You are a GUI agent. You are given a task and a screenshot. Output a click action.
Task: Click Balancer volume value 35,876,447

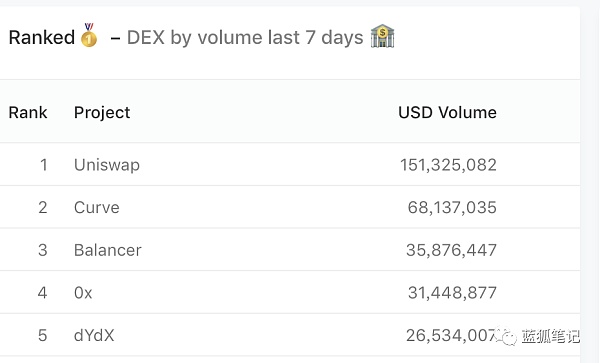(x=451, y=250)
